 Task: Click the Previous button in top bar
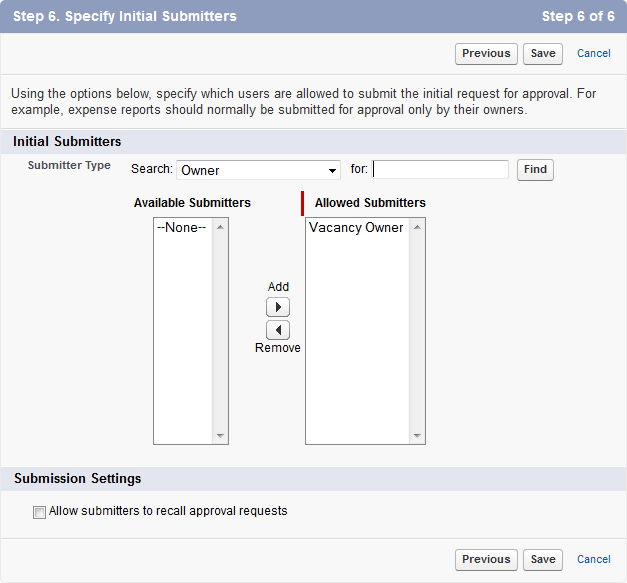pos(486,54)
